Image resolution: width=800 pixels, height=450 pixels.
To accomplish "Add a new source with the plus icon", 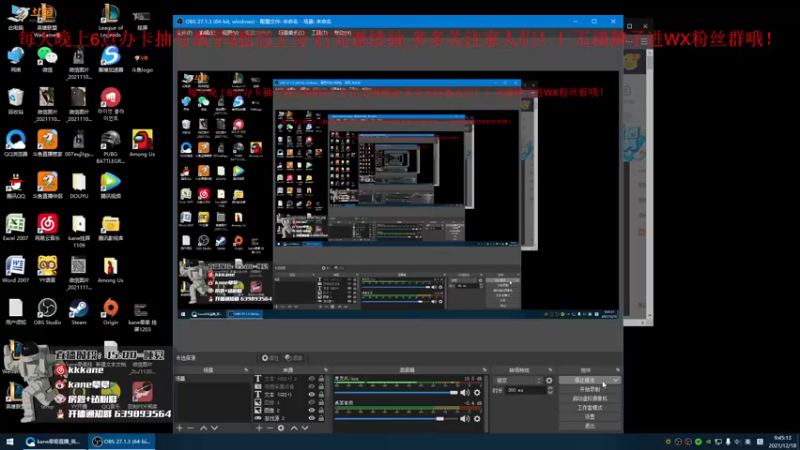I will point(259,428).
